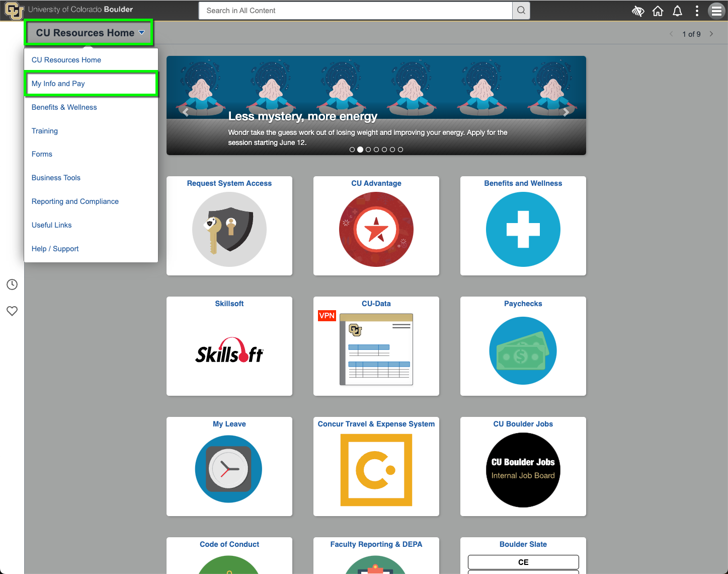
Task: Click the Paychecks tile title
Action: coord(523,304)
